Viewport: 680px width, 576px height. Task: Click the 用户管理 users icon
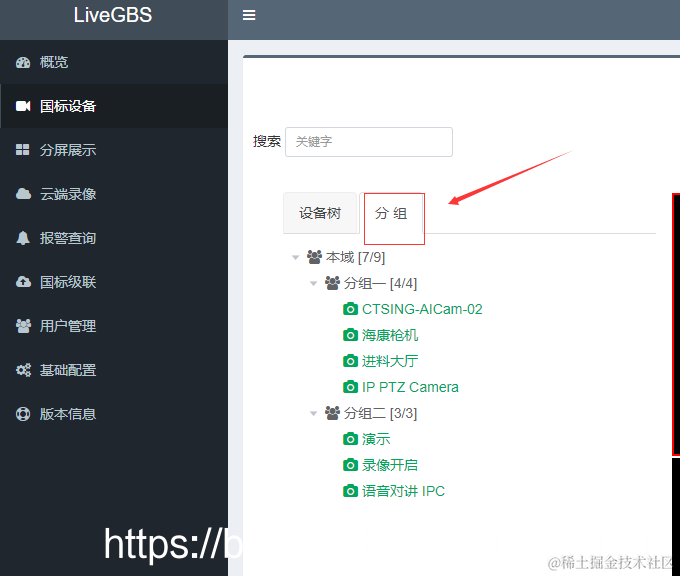pyautogui.click(x=23, y=326)
